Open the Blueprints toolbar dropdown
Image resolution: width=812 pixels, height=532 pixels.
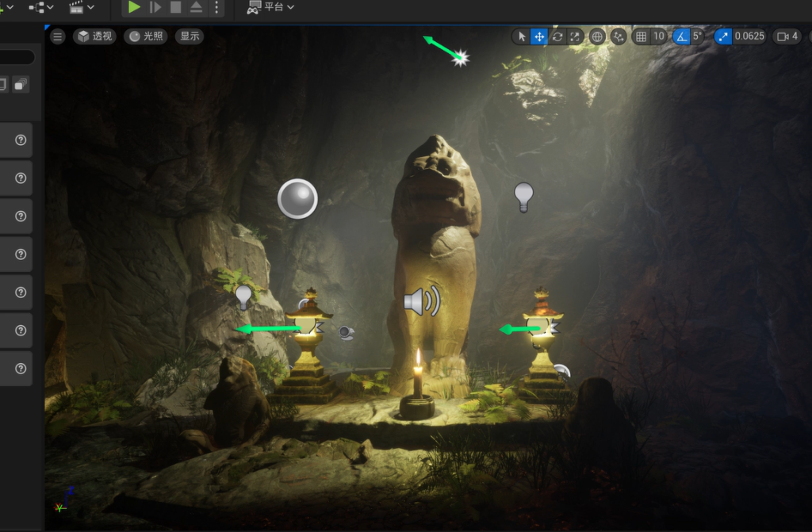pos(41,7)
